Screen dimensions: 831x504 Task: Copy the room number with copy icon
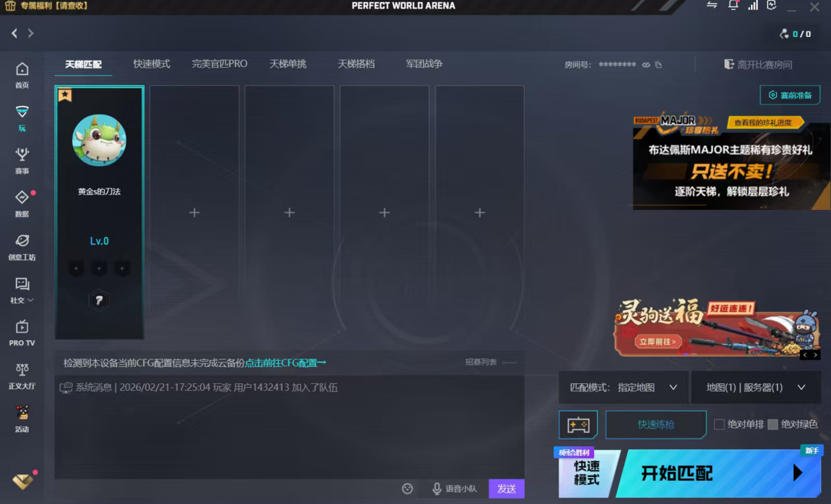click(658, 65)
